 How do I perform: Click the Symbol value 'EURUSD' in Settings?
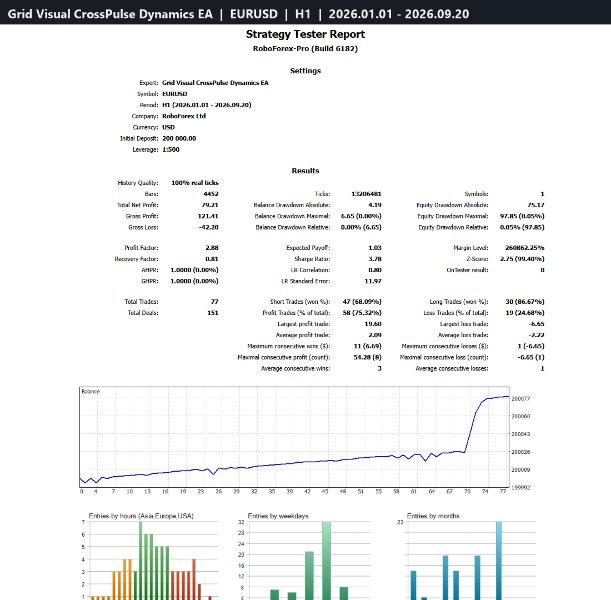175,94
